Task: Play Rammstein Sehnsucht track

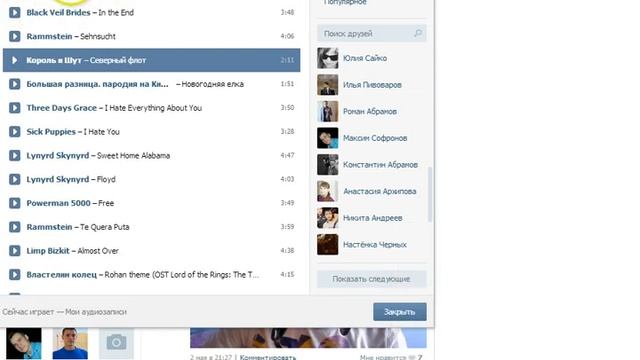Action: coord(15,36)
